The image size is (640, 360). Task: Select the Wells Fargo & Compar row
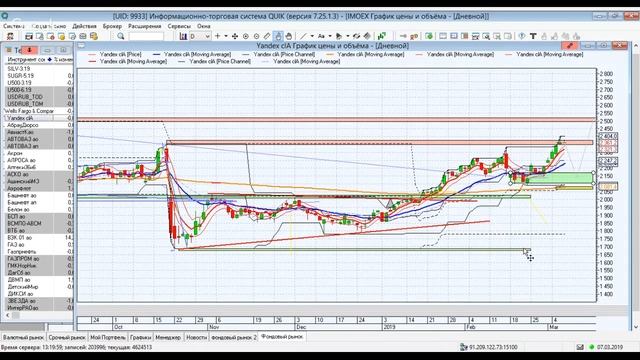point(38,111)
